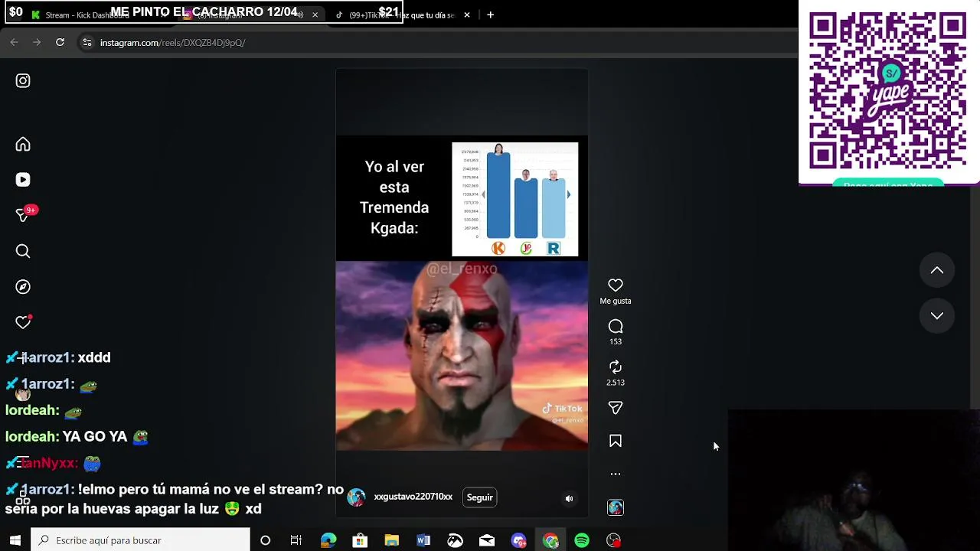
Task: Reload the Instagram page
Action: (x=60, y=42)
